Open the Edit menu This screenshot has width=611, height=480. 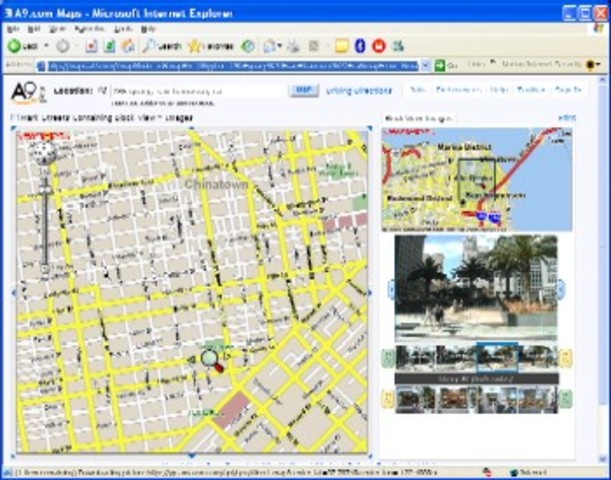point(34,29)
